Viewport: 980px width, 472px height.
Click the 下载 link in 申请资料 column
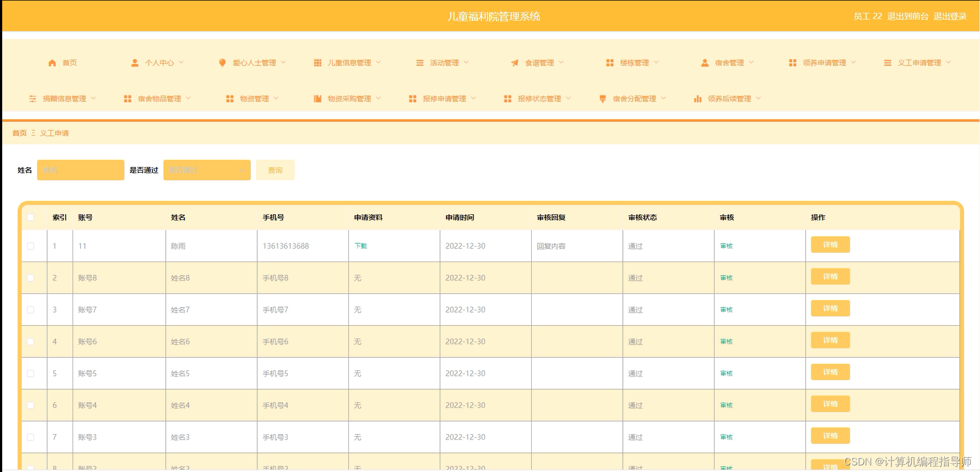point(360,246)
